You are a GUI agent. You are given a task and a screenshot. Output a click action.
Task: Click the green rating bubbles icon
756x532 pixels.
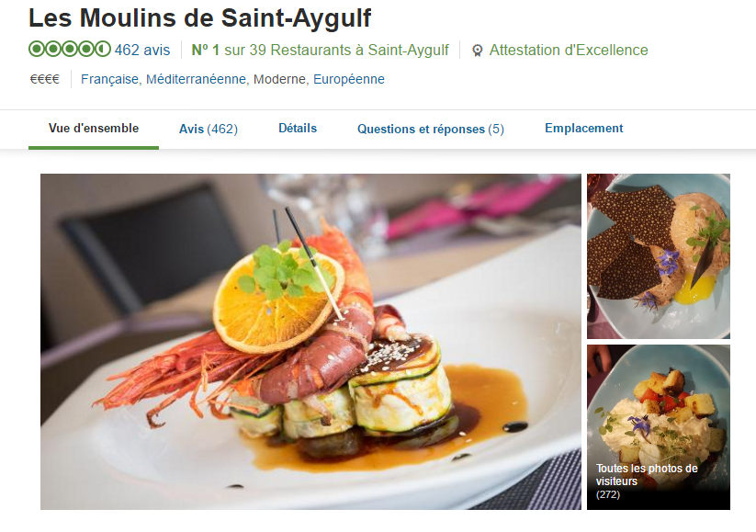(x=70, y=50)
